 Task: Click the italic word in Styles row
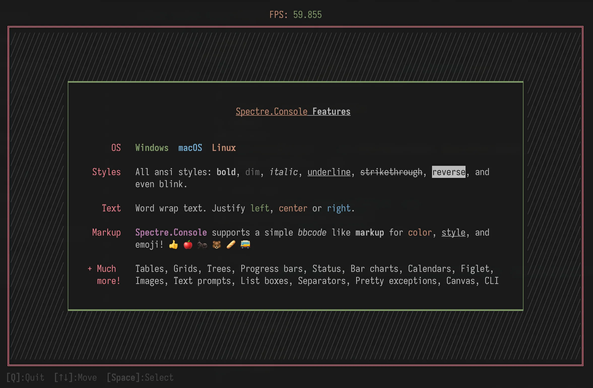(283, 172)
